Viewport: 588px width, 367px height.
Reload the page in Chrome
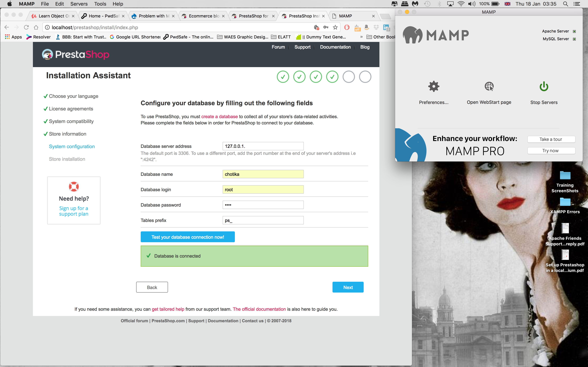pos(26,27)
